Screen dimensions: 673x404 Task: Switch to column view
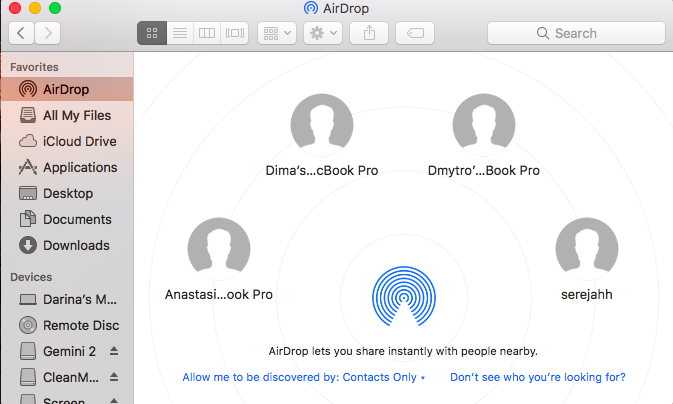[207, 33]
